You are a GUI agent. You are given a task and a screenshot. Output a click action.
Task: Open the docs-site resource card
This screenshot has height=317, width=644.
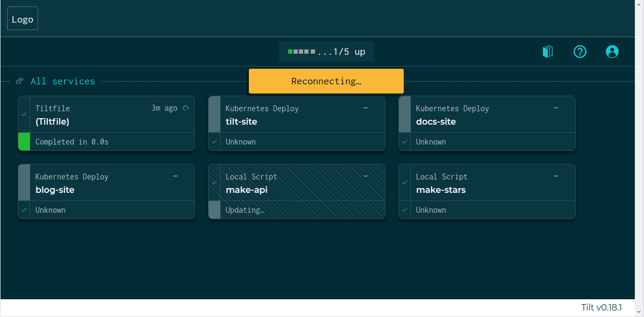click(x=486, y=123)
